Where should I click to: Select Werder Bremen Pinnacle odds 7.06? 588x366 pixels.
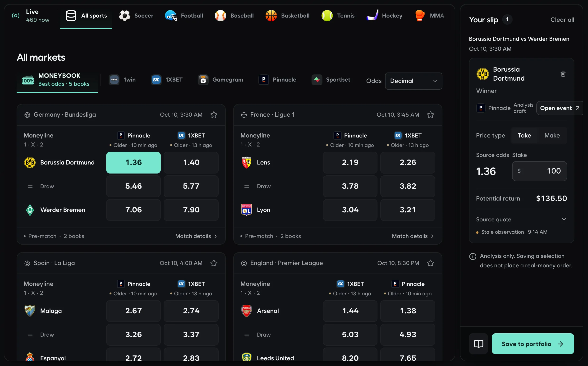coord(133,210)
